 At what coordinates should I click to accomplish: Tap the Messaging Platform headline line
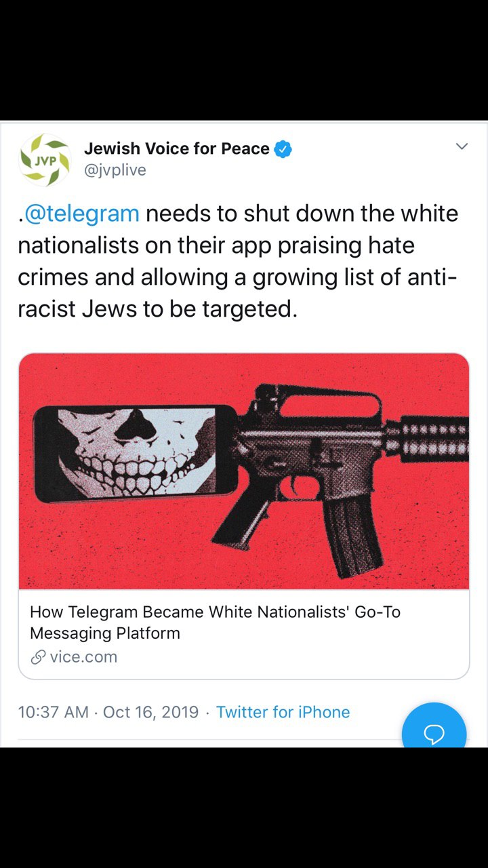[x=105, y=633]
